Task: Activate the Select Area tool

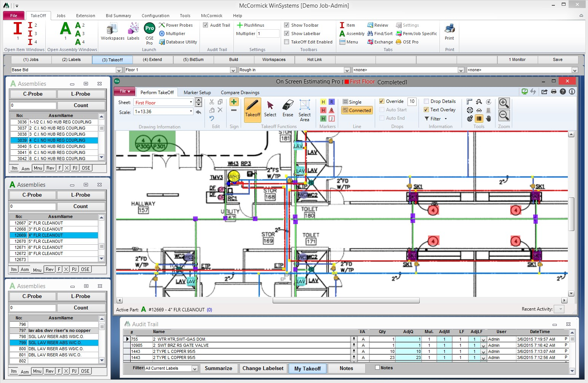Action: (x=305, y=110)
